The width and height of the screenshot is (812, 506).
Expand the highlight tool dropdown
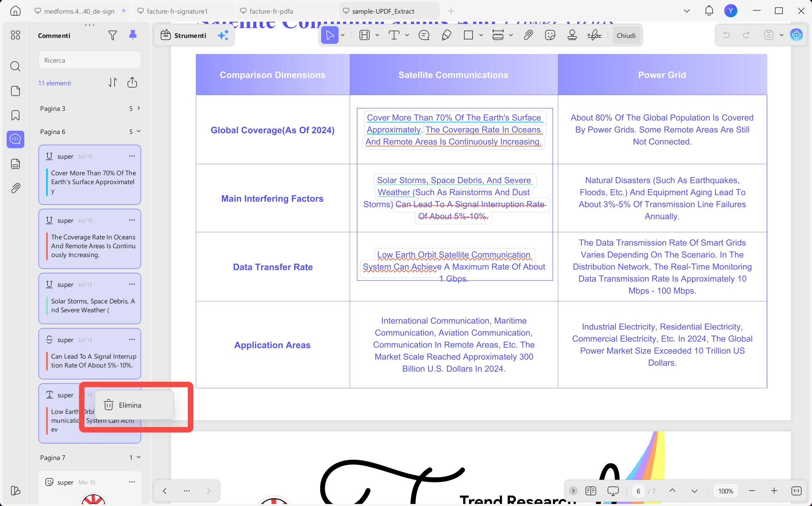click(x=377, y=35)
